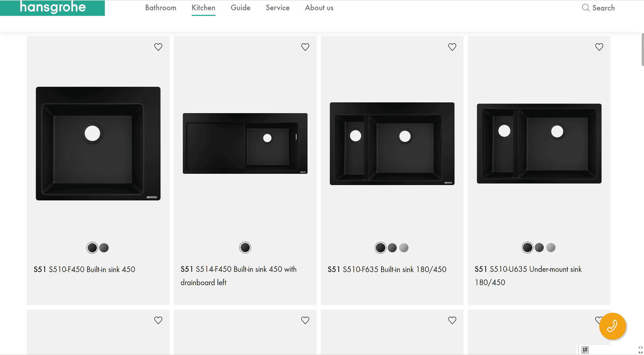Open S51 S510-U635 Under-mount sink link
Screen dimensions: 644x355
[528, 276]
